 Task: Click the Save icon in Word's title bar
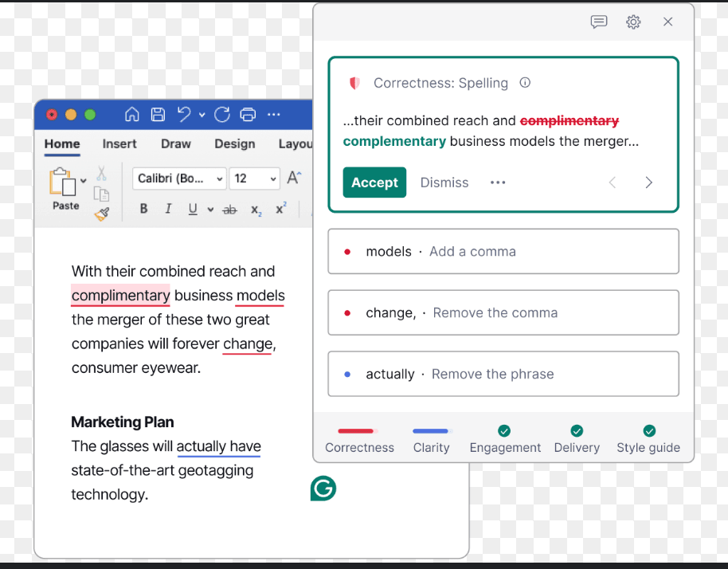(158, 115)
